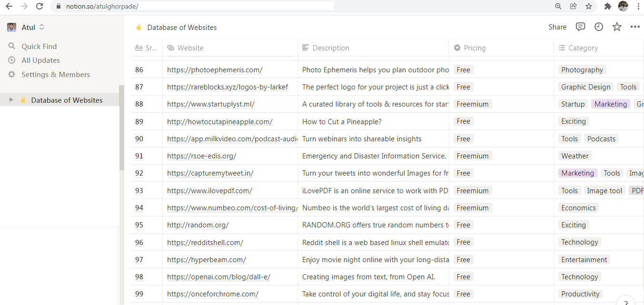Open the ilovepdf.com link
Image resolution: width=644 pixels, height=305 pixels.
(x=209, y=190)
